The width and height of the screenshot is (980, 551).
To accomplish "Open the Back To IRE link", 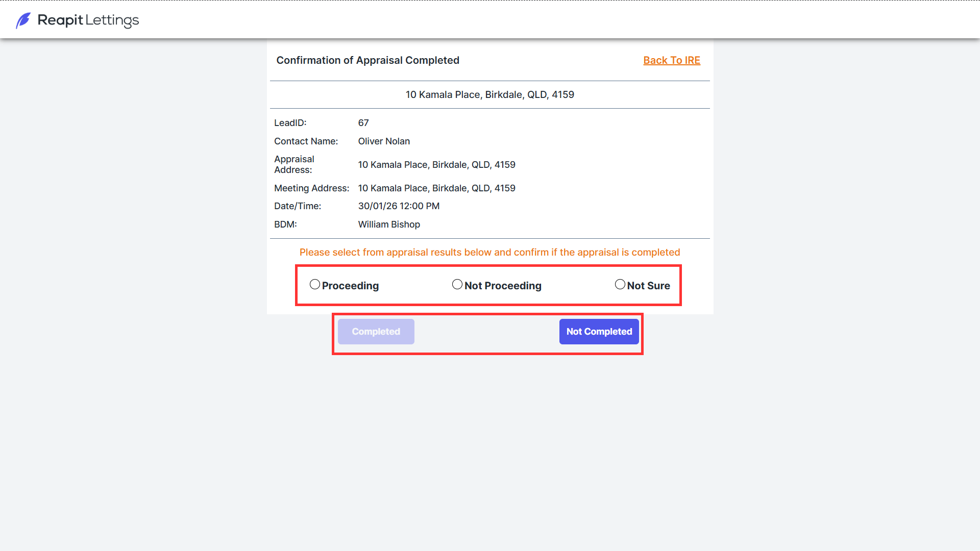I will (x=672, y=60).
